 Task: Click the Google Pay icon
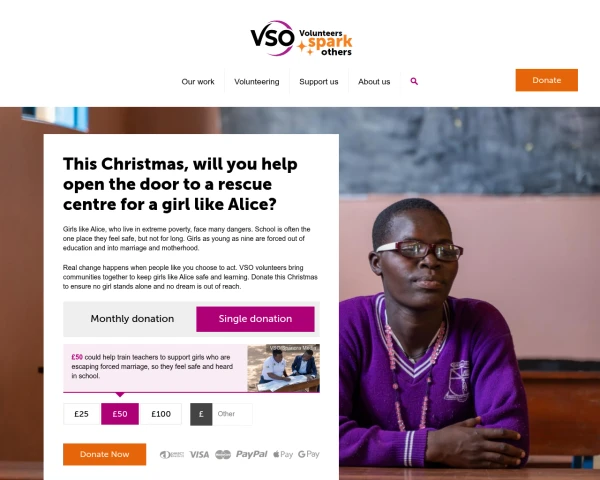pos(309,454)
